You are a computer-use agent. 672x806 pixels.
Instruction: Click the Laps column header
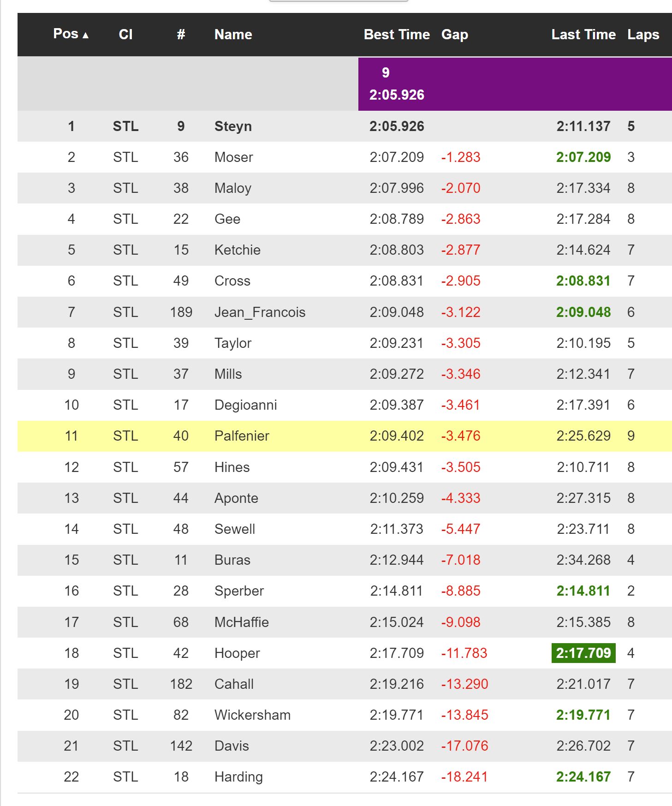click(x=643, y=35)
